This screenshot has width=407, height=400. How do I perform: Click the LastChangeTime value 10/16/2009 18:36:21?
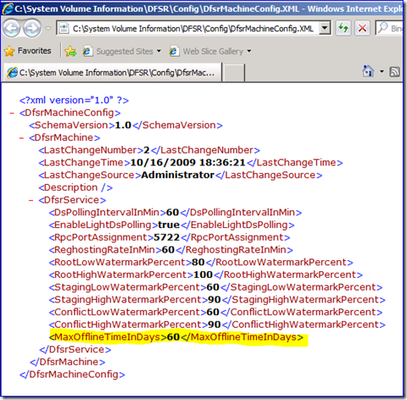coord(188,163)
